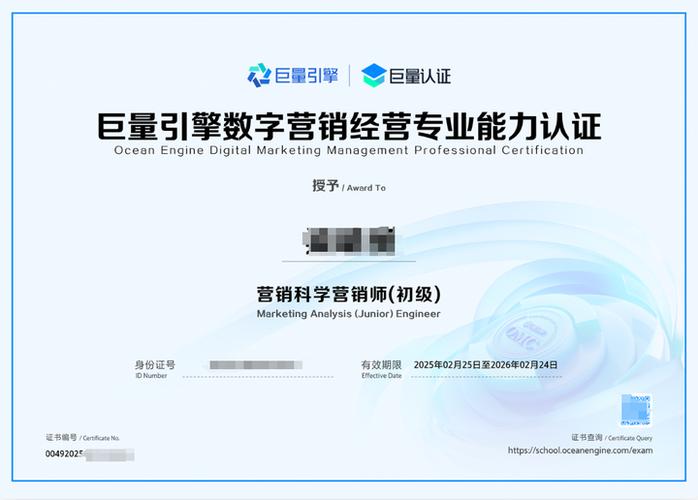This screenshot has height=500, width=698.
Task: Click the certificate number starting 0049202
Action: (89, 455)
